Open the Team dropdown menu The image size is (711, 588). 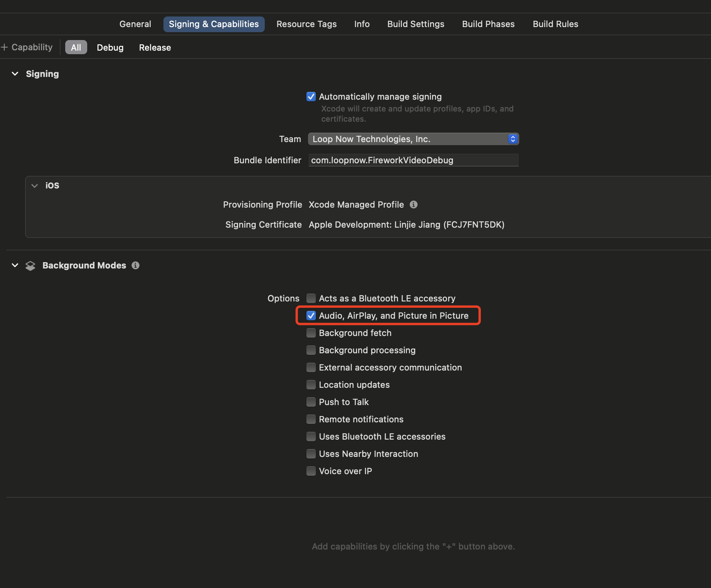point(413,139)
